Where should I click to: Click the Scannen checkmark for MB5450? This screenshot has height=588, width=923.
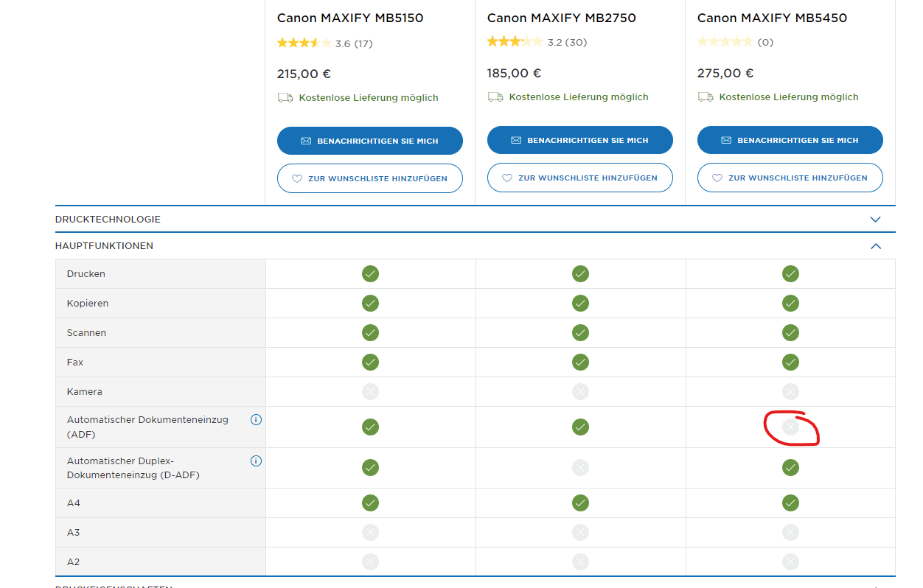[790, 333]
